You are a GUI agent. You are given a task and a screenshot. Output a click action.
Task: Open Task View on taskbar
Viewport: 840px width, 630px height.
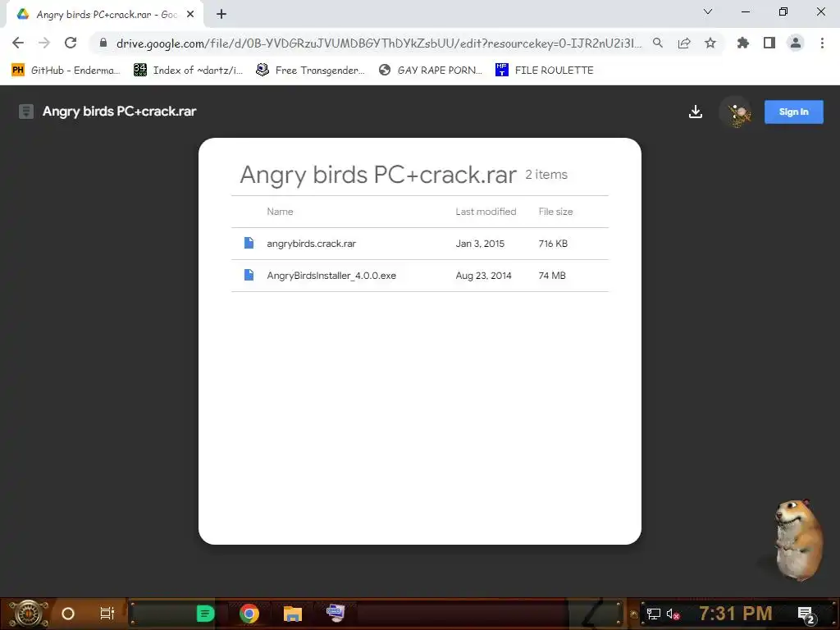tap(107, 614)
